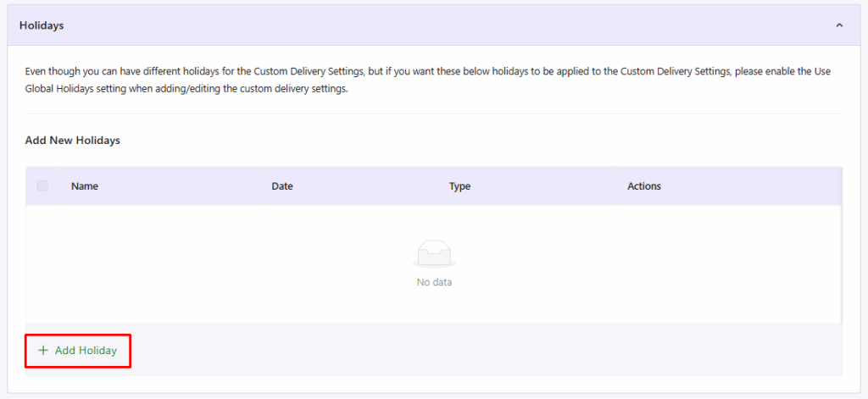This screenshot has height=399, width=868.
Task: Click the Actions column header
Action: point(644,186)
